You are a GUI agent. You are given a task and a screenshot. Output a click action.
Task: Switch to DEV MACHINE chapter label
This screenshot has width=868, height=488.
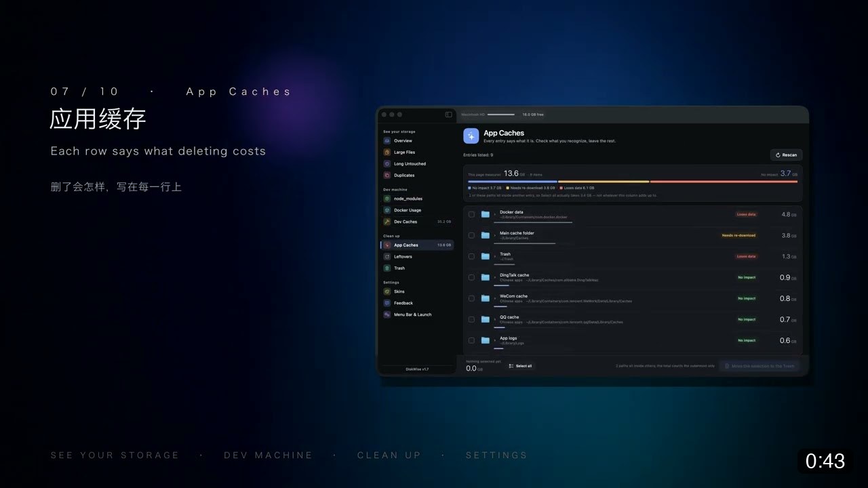tap(269, 455)
